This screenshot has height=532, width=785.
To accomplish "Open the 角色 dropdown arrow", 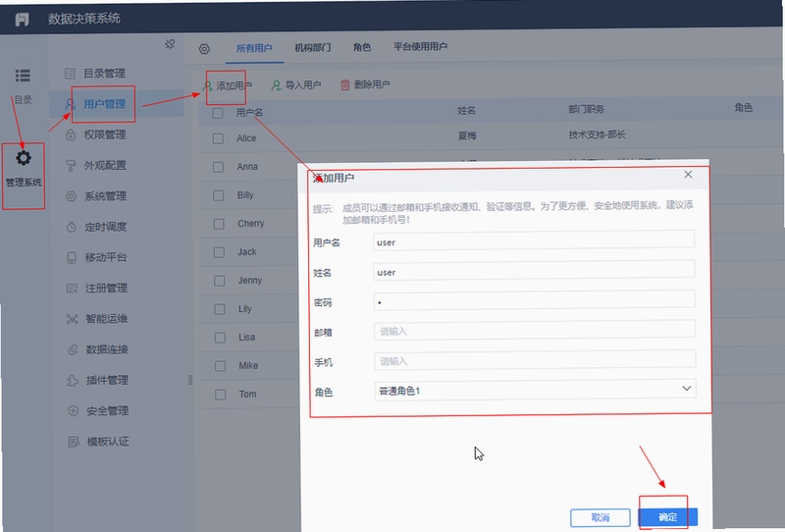I will (686, 389).
